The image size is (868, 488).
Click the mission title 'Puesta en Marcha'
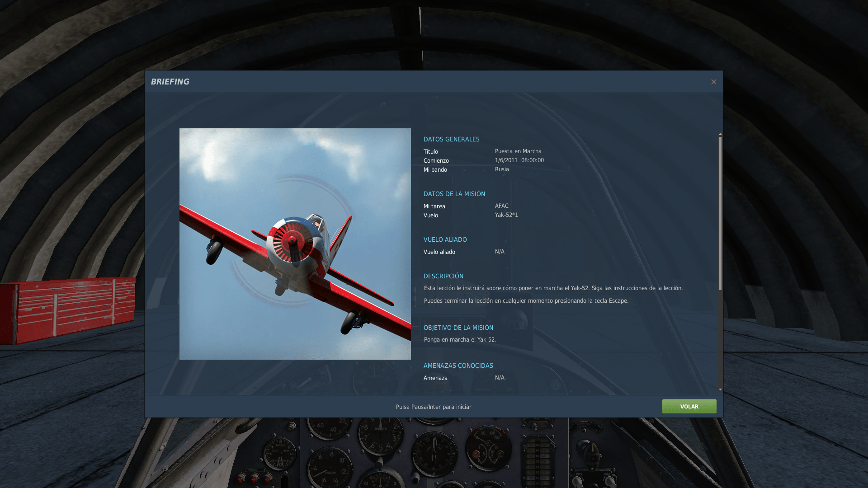[518, 151]
